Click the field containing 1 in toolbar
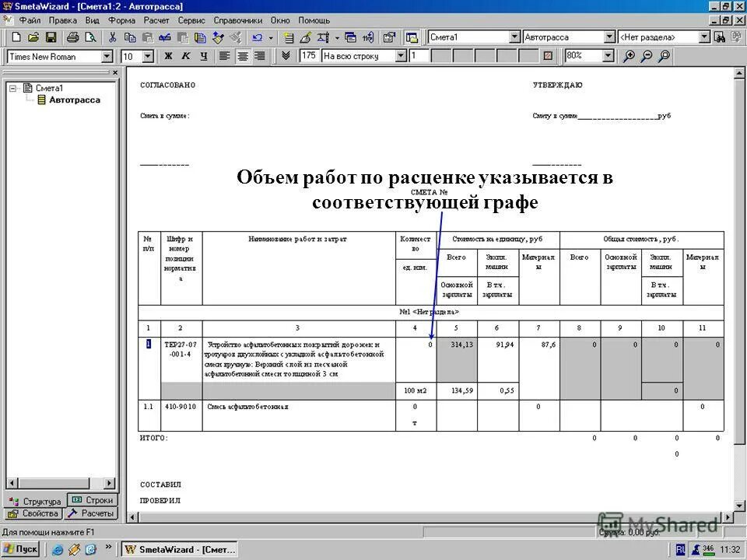Screen dimensions: 747x560 (x=419, y=56)
